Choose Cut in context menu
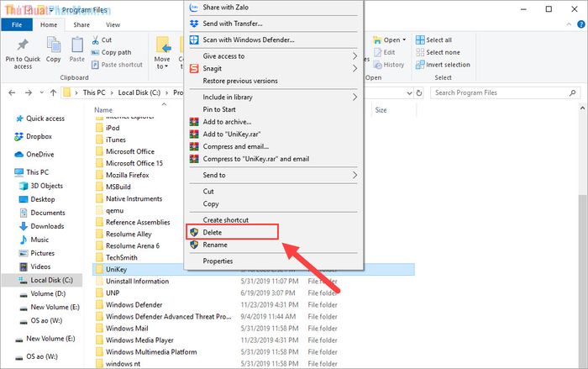Viewport: 588px width, 369px height. pyautogui.click(x=273, y=191)
